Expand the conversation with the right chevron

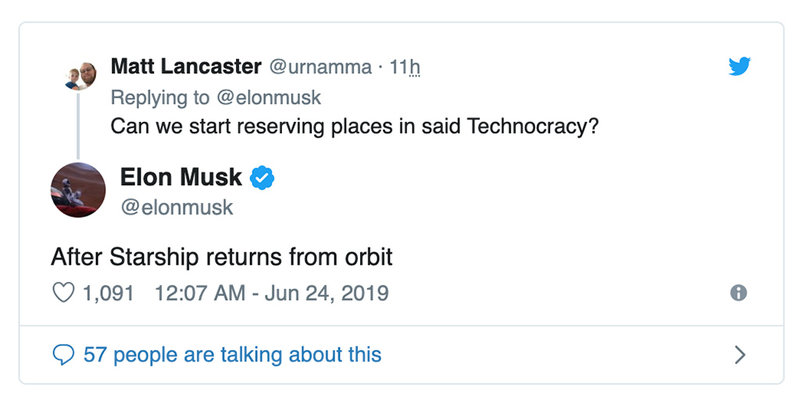tap(740, 355)
